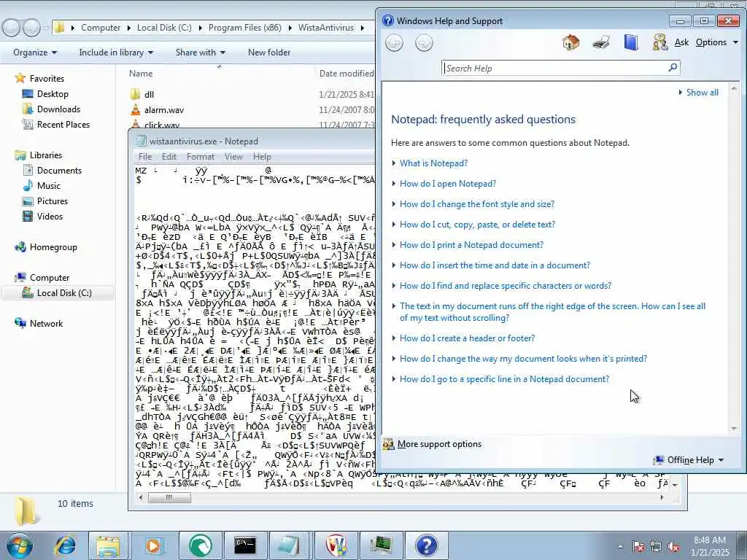Open How do I print a Notepad document?
This screenshot has height=560, width=747.
point(472,245)
